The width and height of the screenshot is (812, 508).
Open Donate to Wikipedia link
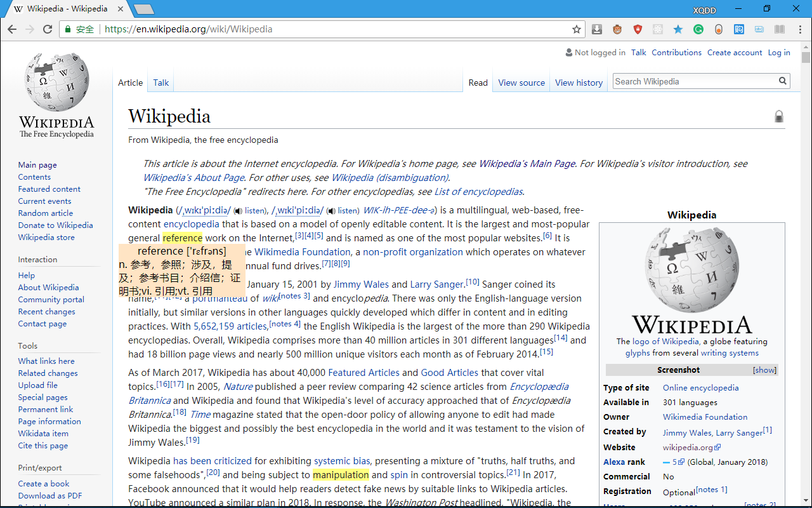point(56,225)
